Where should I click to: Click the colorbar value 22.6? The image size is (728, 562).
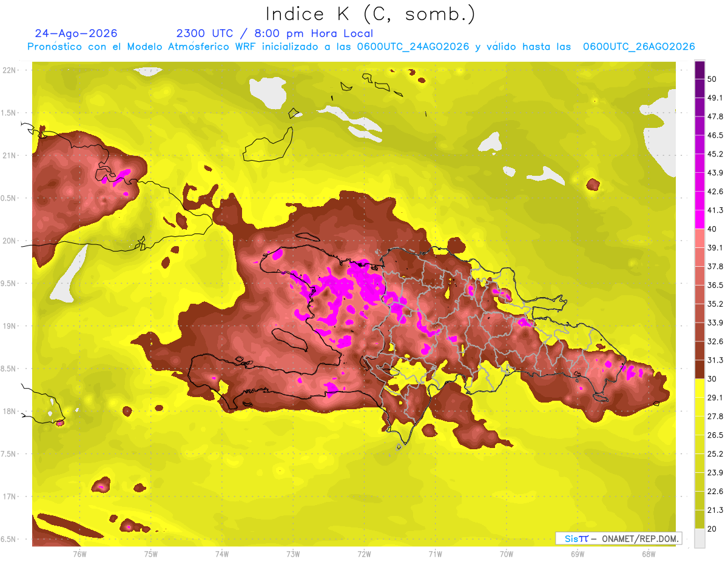(x=715, y=491)
